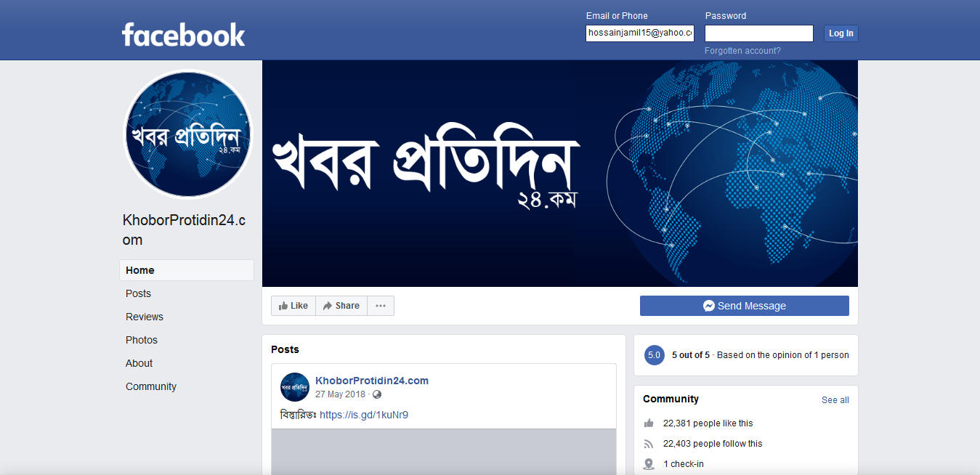The width and height of the screenshot is (980, 475).
Task: Click the Share arrow button
Action: (x=341, y=306)
